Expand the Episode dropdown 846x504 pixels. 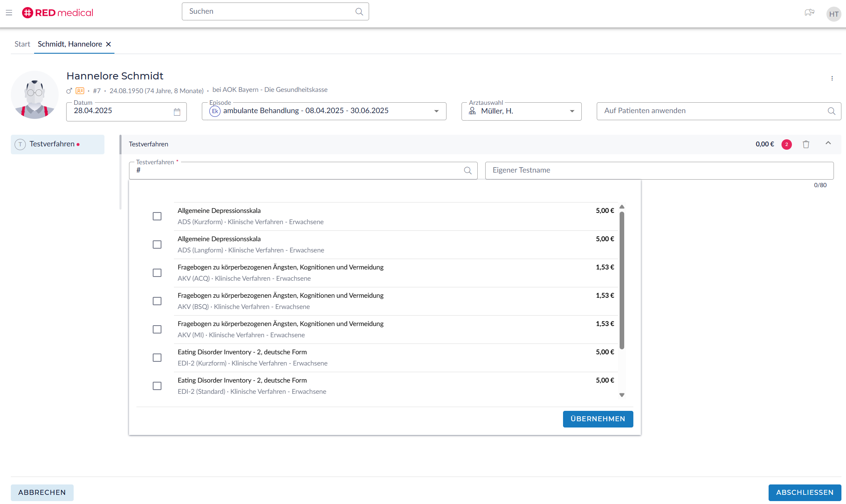(437, 111)
